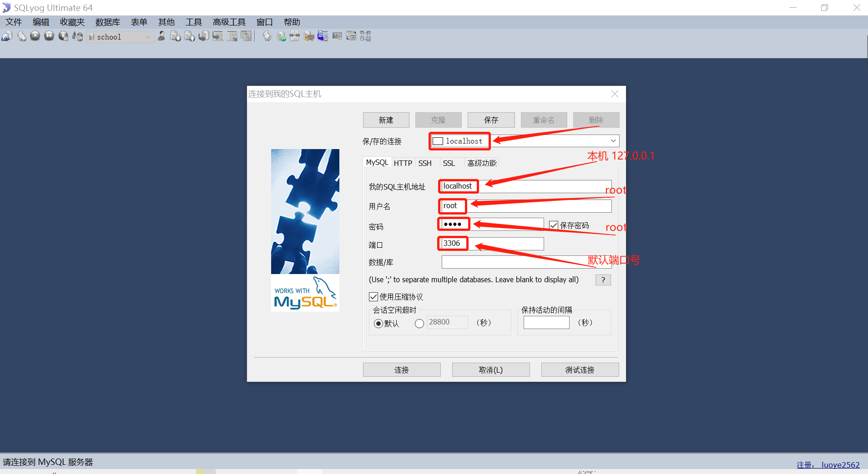Open the 高级工具 menu
Screen dimensions: 868x474
pos(229,22)
